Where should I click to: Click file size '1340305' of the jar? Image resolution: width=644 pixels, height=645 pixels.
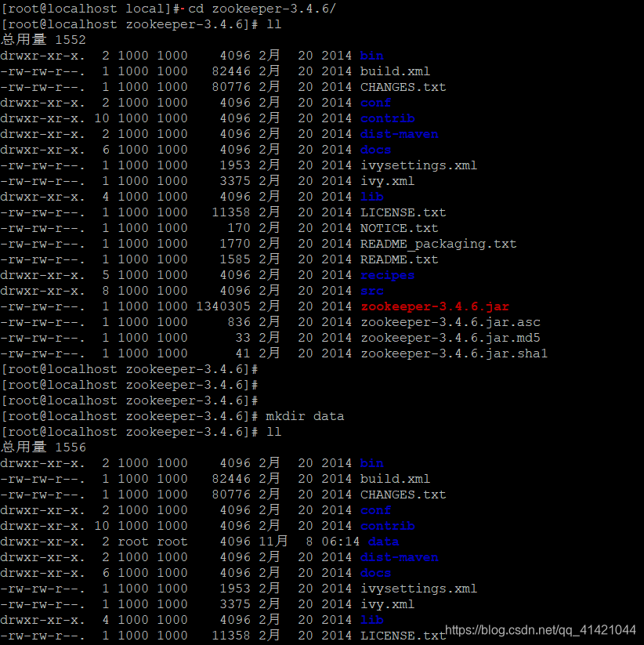[223, 306]
